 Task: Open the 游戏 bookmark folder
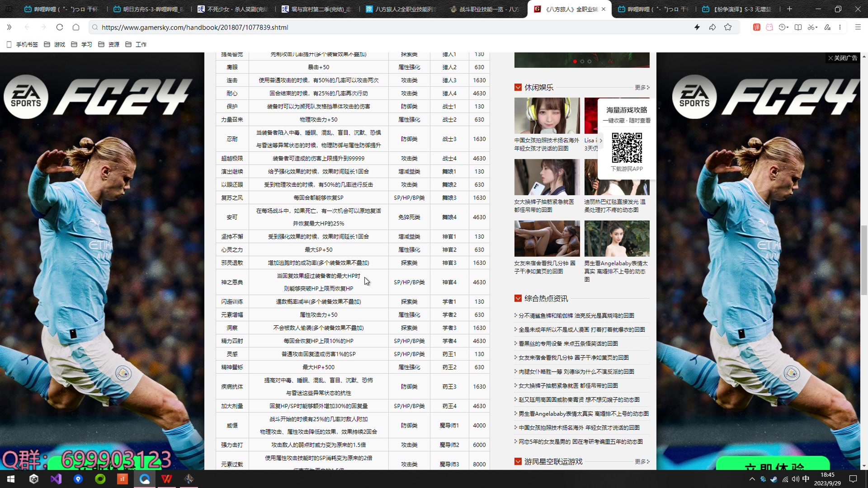click(x=55, y=44)
